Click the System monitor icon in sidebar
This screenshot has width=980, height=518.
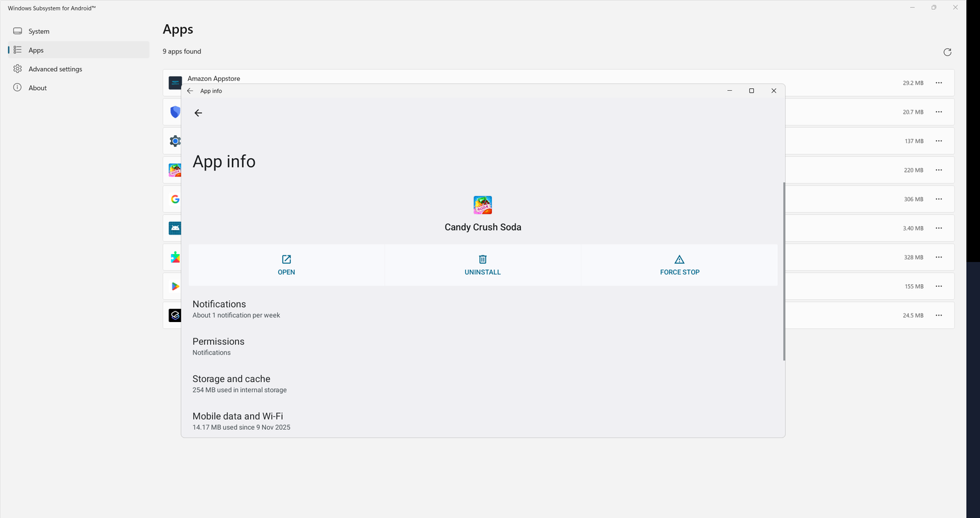[18, 31]
